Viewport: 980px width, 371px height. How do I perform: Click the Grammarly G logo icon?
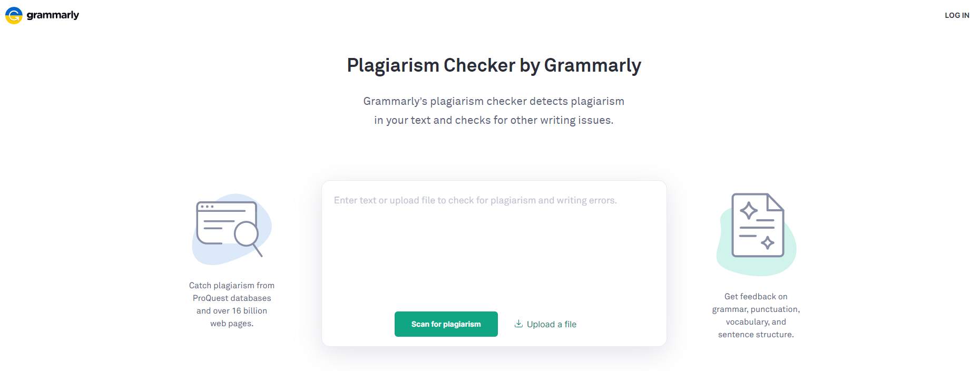[14, 15]
